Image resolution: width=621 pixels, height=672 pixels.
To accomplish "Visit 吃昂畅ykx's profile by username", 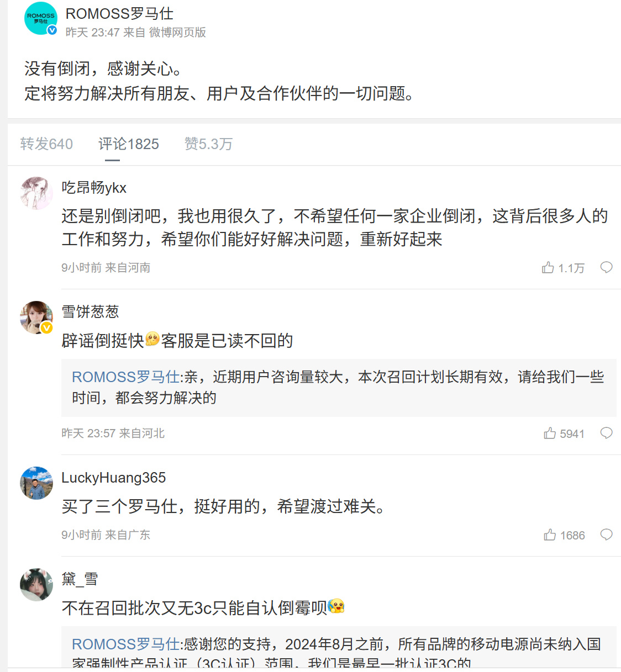I will [94, 188].
